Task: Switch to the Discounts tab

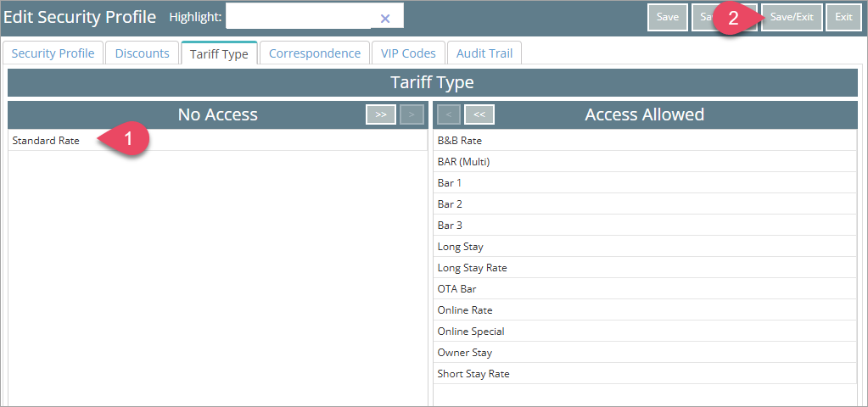Action: [143, 53]
